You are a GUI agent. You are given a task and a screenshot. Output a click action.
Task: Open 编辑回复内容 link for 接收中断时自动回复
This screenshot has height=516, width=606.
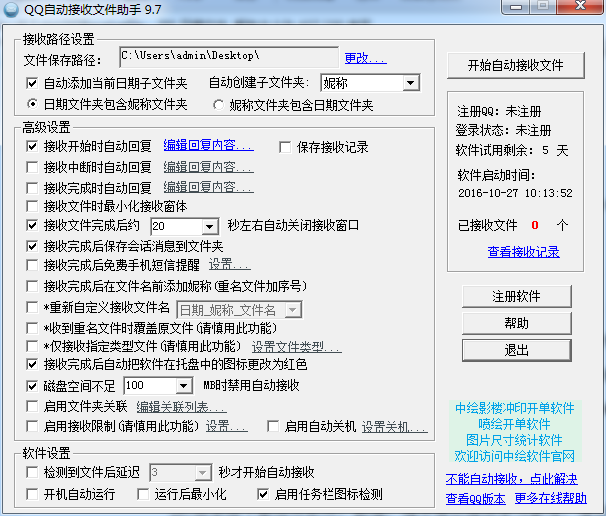(208, 167)
